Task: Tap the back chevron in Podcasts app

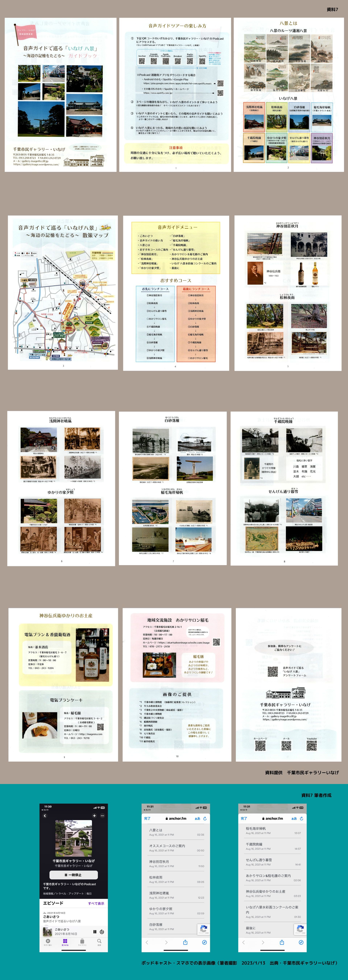Action: click(x=44, y=816)
